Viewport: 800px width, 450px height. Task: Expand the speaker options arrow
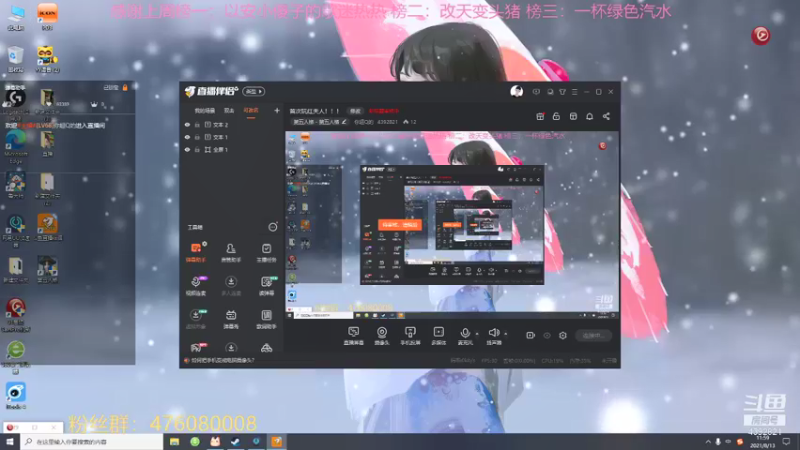(x=506, y=334)
